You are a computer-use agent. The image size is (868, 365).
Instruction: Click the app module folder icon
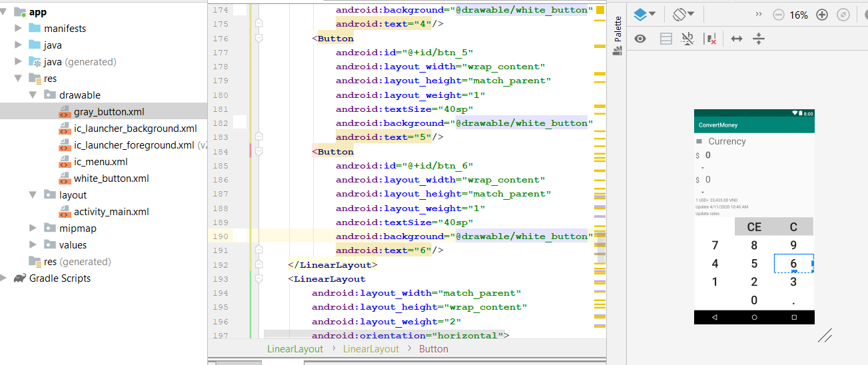[x=20, y=12]
